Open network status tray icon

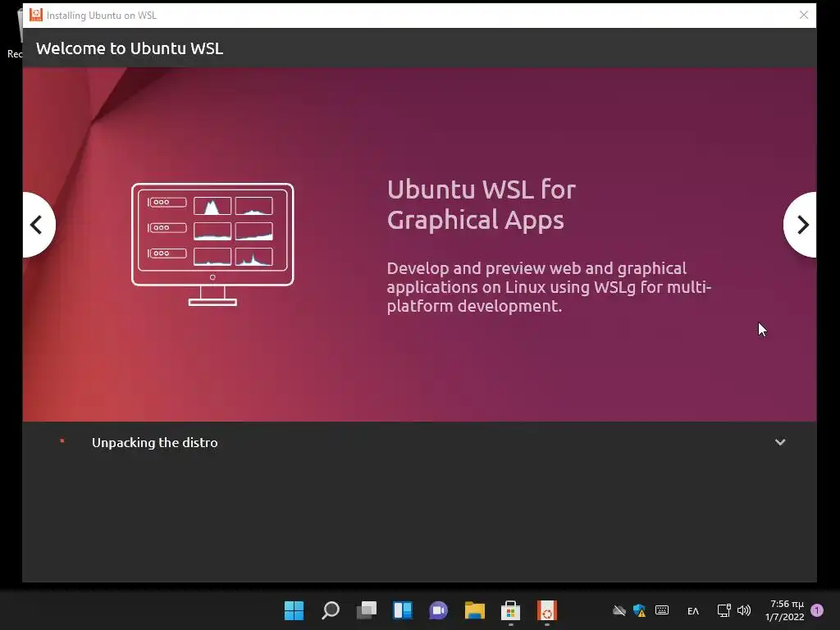[x=724, y=610]
